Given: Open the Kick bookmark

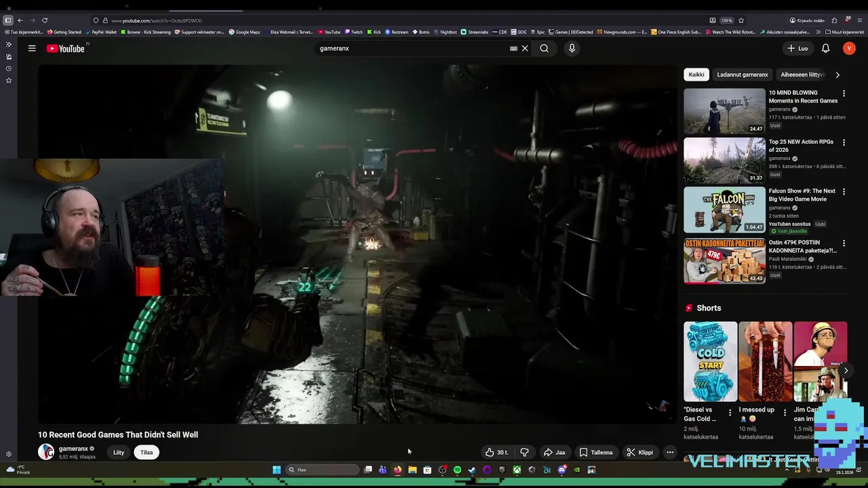Looking at the screenshot, I should [x=374, y=32].
